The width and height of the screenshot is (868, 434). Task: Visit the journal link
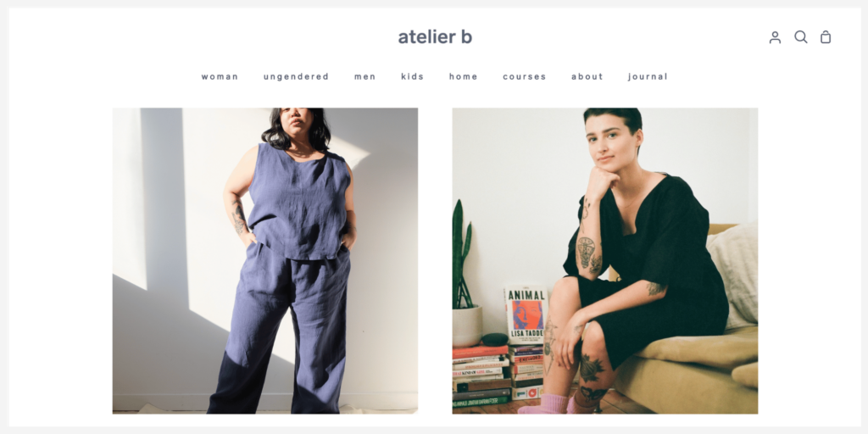pyautogui.click(x=648, y=76)
